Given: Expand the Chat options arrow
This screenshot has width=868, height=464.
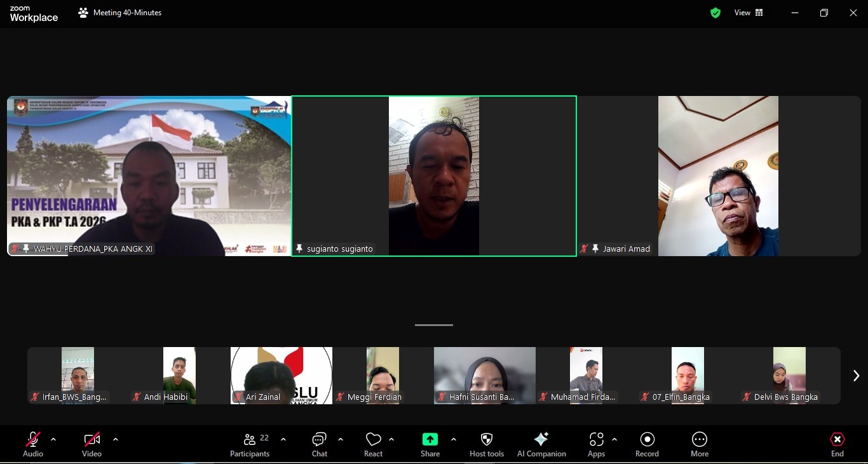Looking at the screenshot, I should (341, 439).
